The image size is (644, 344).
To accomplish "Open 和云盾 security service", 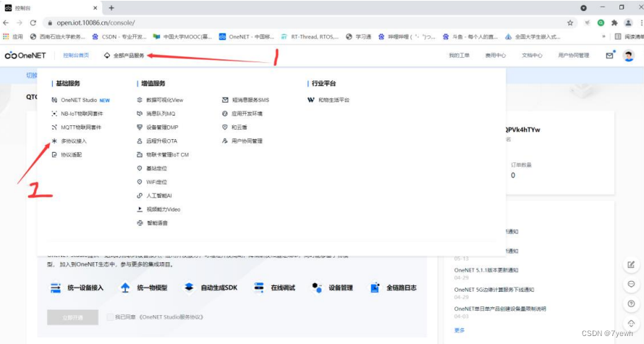I will coord(234,127).
